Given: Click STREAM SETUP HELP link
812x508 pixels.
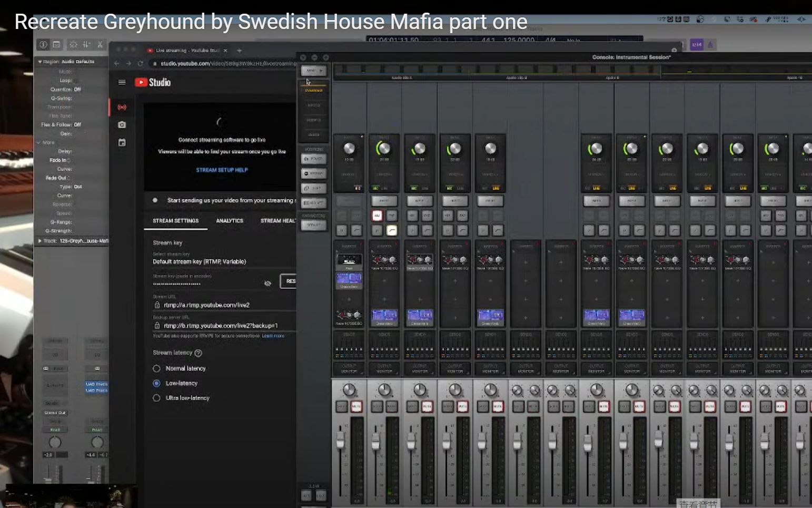Looking at the screenshot, I should coord(222,170).
